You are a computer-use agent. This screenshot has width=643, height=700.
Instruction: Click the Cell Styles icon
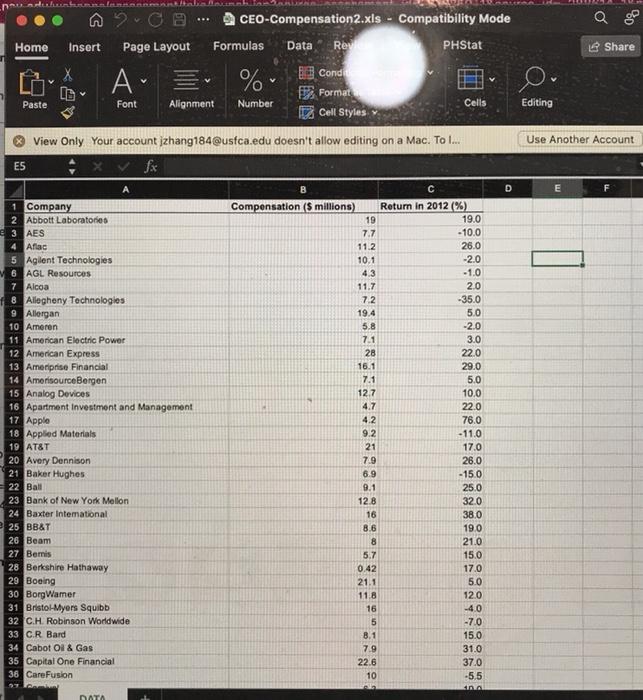306,112
